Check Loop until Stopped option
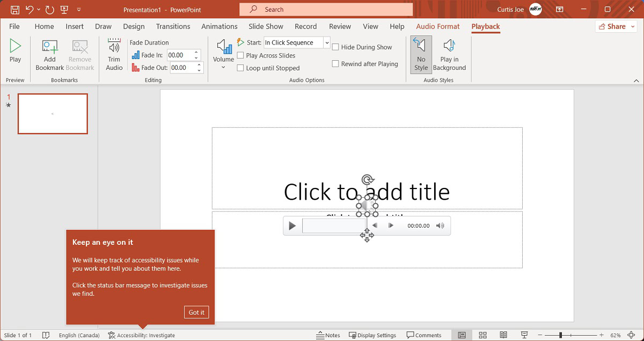The height and width of the screenshot is (341, 644). 240,68
